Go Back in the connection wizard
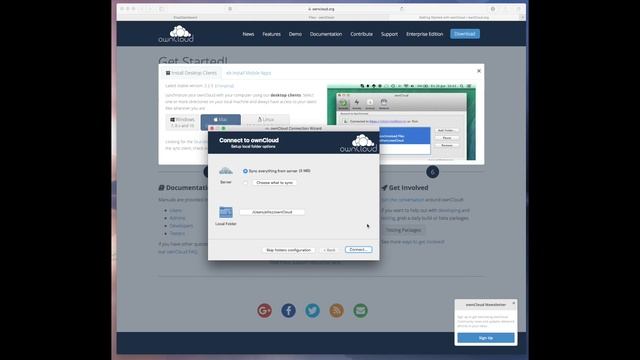The width and height of the screenshot is (640, 360). click(x=329, y=250)
